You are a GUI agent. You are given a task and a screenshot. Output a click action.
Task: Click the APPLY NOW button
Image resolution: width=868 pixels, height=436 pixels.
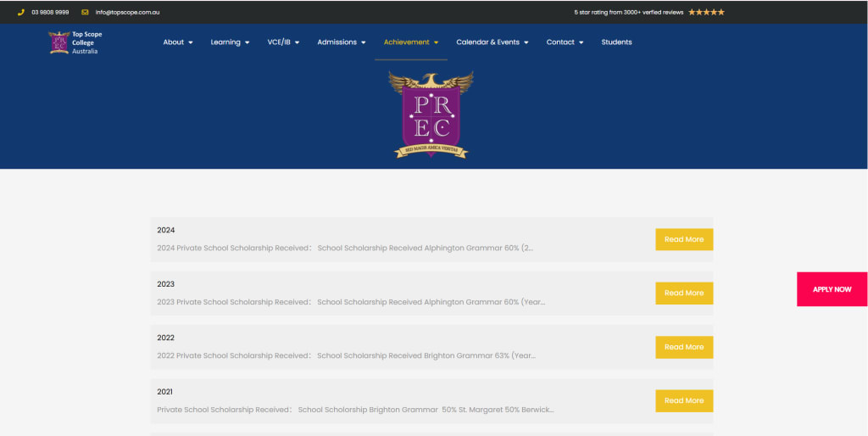[x=832, y=289]
